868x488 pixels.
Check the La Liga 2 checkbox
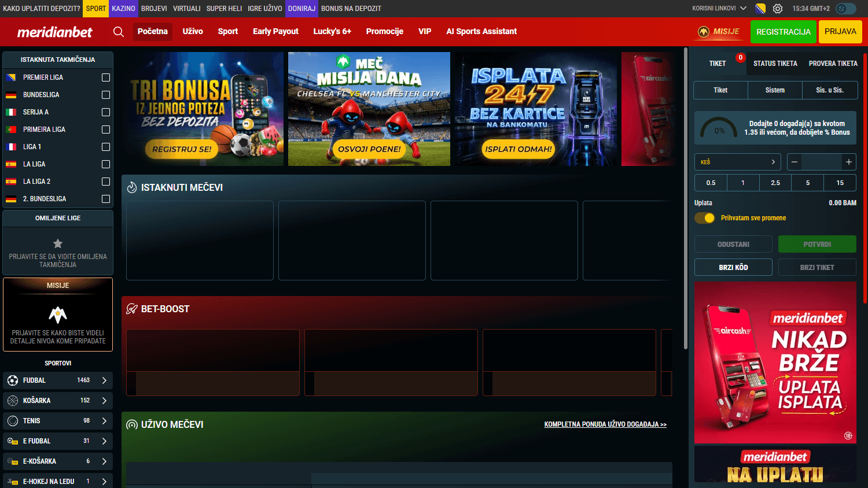pos(106,182)
